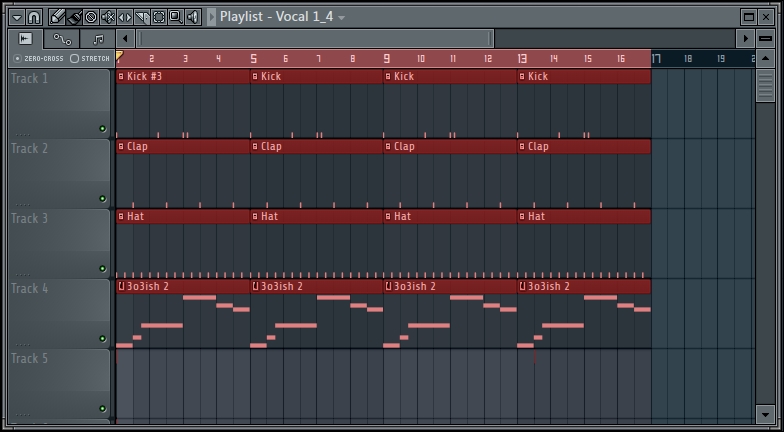Activate the Zoom magnifier tool
This screenshot has height=432, width=784.
tap(176, 18)
